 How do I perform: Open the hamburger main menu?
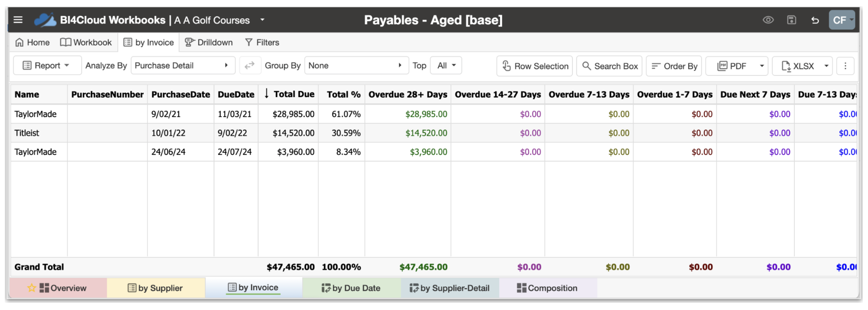tap(18, 20)
